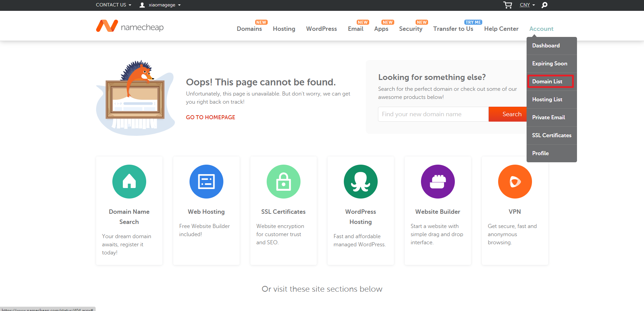Screen dimensions: 644x311
Task: Open the Hosting menu
Action: point(284,29)
